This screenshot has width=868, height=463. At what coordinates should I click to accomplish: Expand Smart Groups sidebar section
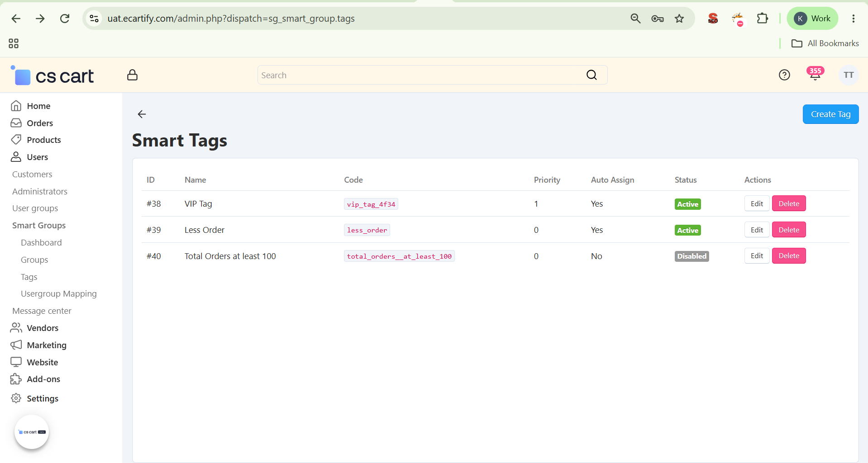pyautogui.click(x=39, y=225)
